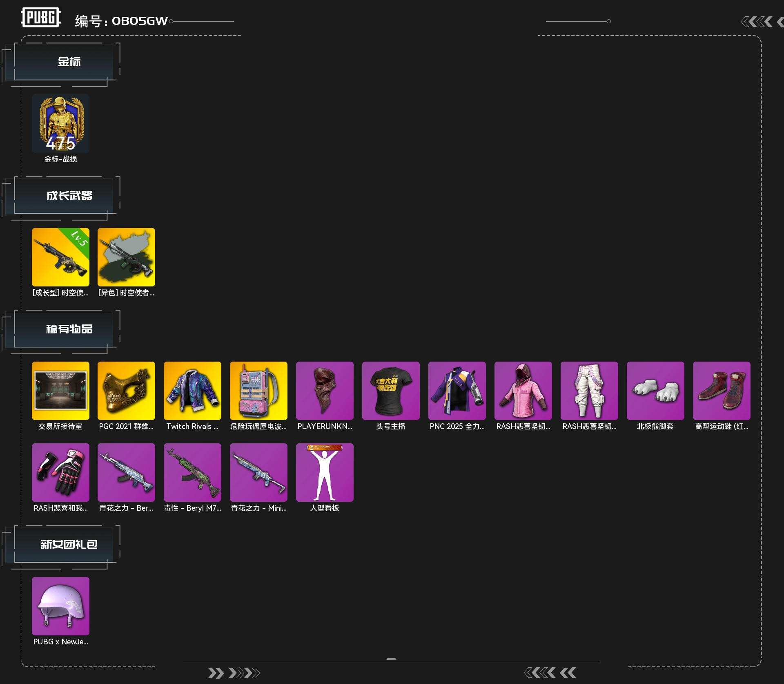The image size is (784, 684).
Task: Open the PNC 2025 全力 jacket
Action: click(457, 391)
